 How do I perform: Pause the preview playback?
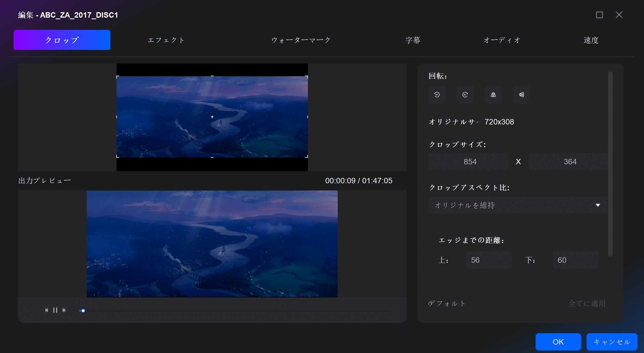coord(55,310)
